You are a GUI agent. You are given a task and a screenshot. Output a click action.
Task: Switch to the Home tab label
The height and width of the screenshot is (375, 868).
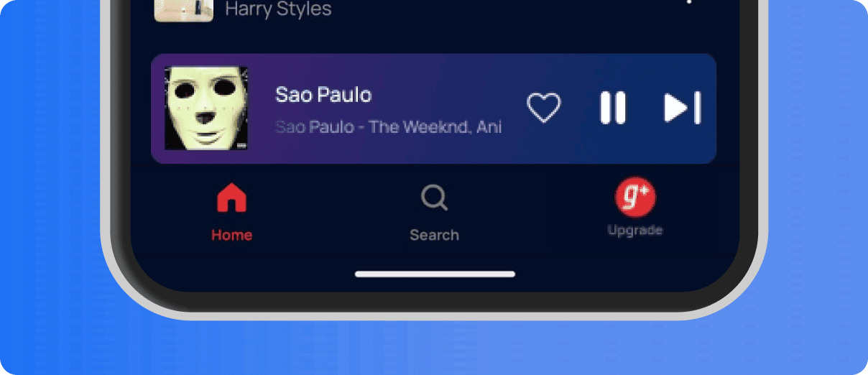(231, 235)
